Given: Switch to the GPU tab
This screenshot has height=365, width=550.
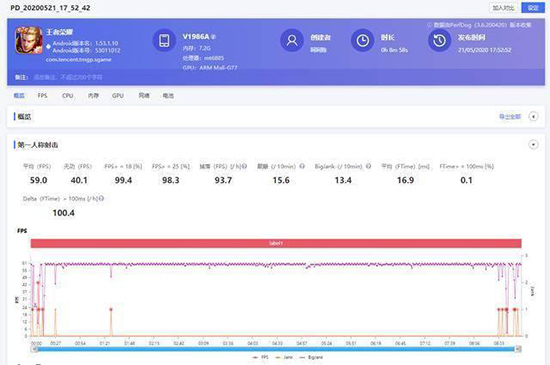Looking at the screenshot, I should point(118,95).
